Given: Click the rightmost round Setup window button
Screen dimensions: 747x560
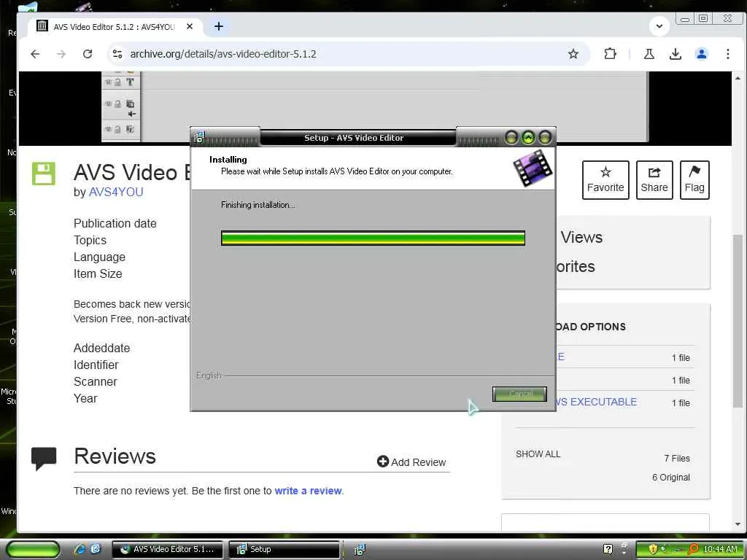Looking at the screenshot, I should click(x=544, y=138).
